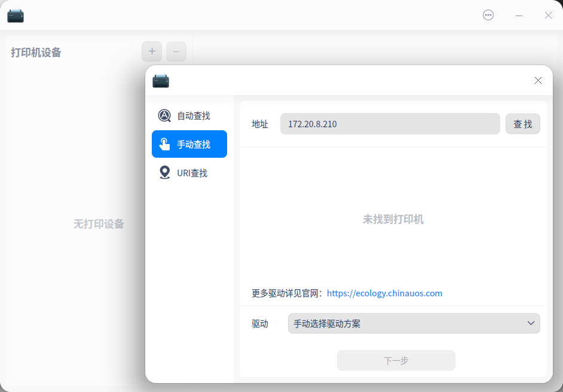Select the auto search magnifier icon
The height and width of the screenshot is (392, 563).
pyautogui.click(x=164, y=115)
